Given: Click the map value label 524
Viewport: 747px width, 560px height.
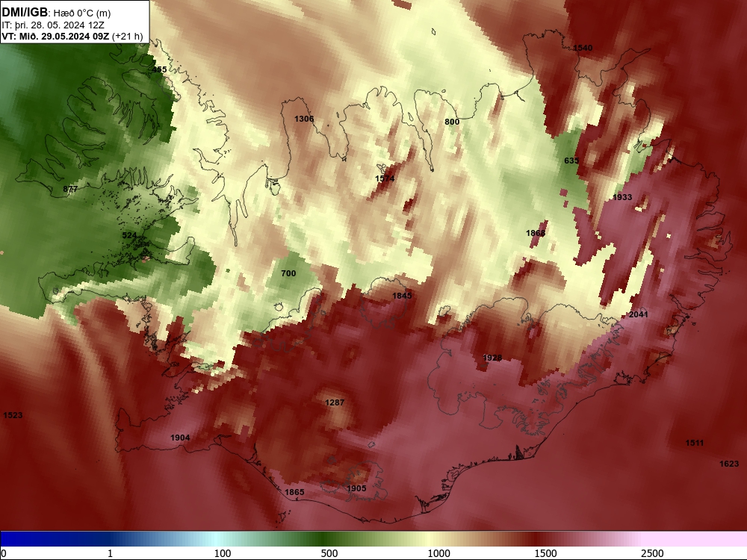Looking at the screenshot, I should (129, 236).
